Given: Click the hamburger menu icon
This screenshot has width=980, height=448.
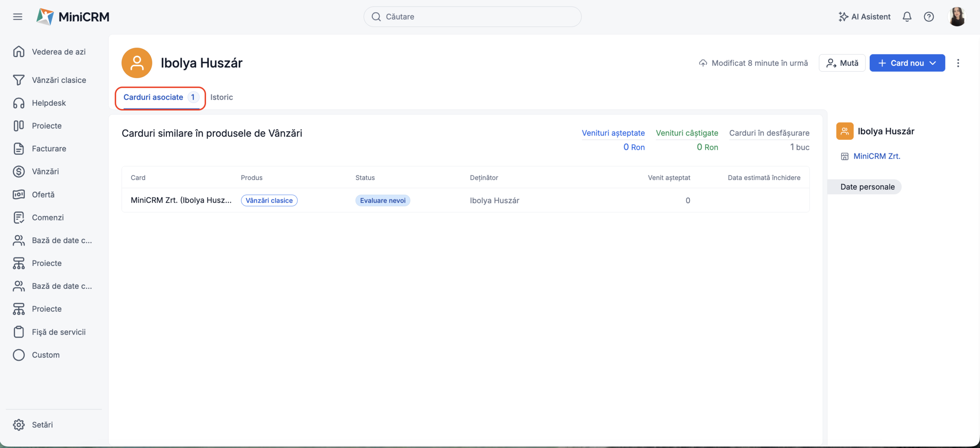Looking at the screenshot, I should (18, 16).
